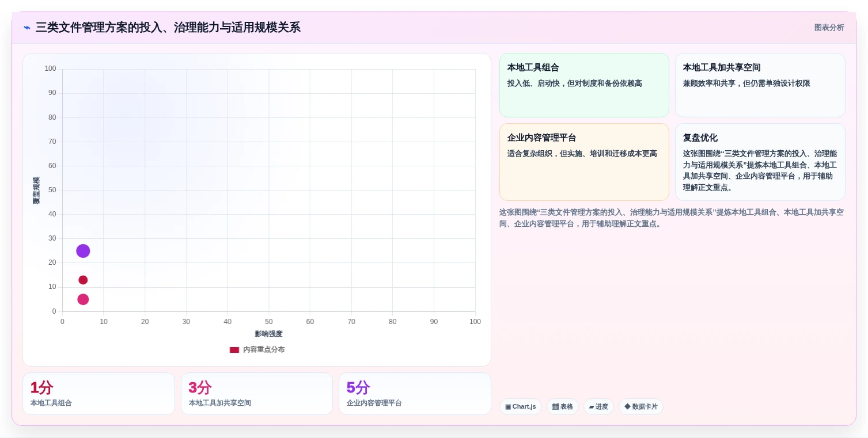Viewport: 868px width, 438px height.
Task: Click the 内容重点分布 legend label
Action: 264,350
